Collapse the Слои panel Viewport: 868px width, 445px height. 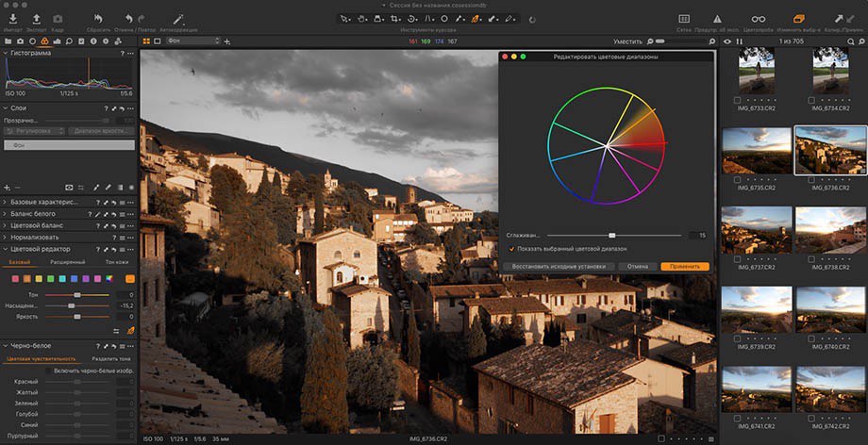6,107
